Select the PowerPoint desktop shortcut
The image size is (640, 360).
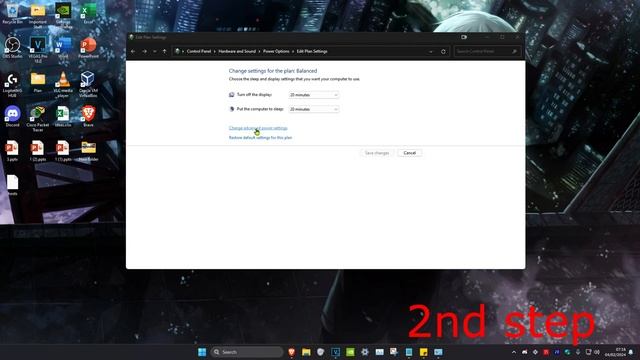pos(89,48)
